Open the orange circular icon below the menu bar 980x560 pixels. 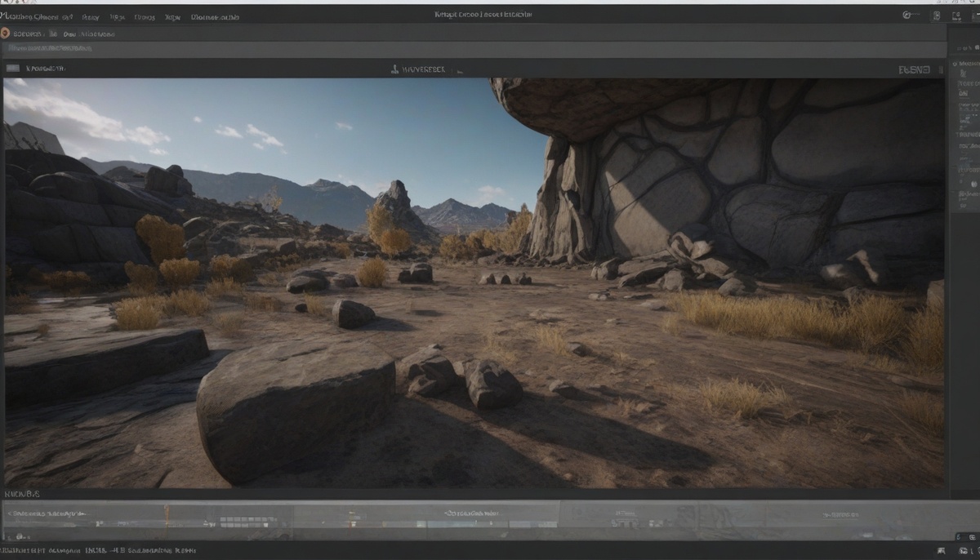pyautogui.click(x=5, y=33)
